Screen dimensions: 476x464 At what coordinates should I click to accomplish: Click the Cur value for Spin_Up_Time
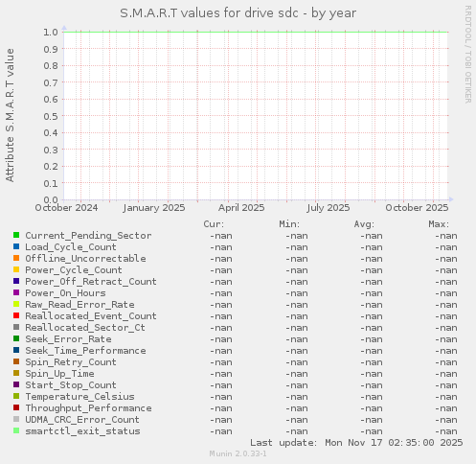coord(221,374)
